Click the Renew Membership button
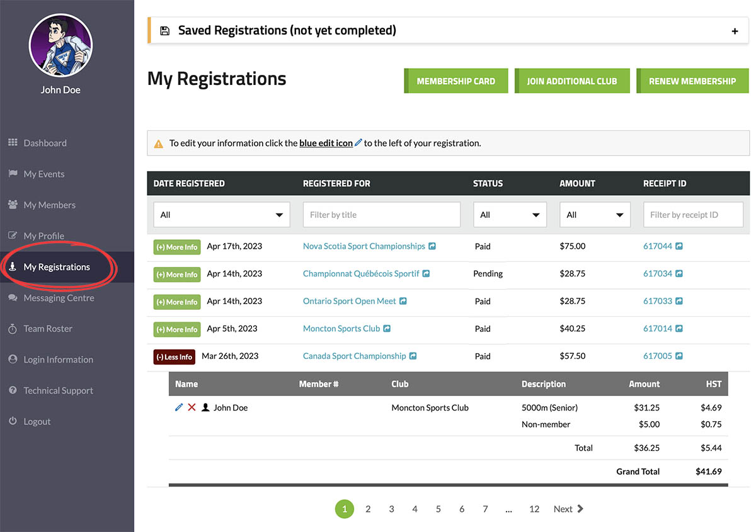Image resolution: width=756 pixels, height=532 pixels. (x=692, y=81)
